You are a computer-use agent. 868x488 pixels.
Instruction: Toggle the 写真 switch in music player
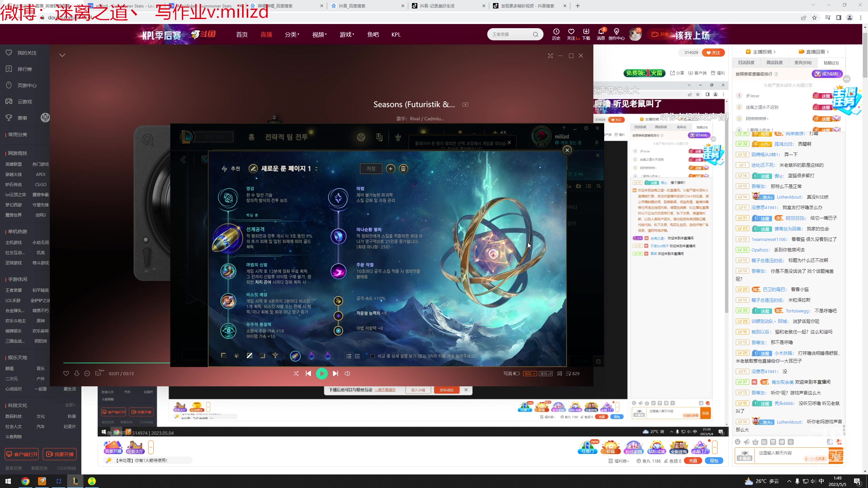(x=516, y=373)
